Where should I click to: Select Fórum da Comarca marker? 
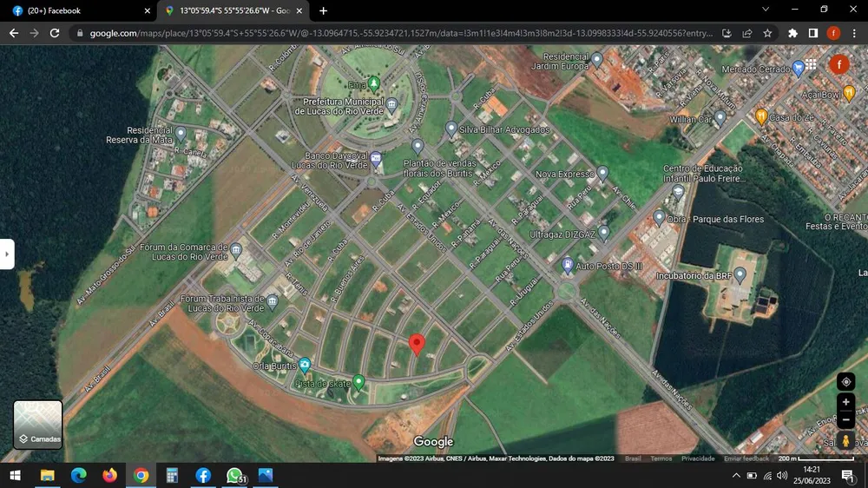click(x=236, y=250)
